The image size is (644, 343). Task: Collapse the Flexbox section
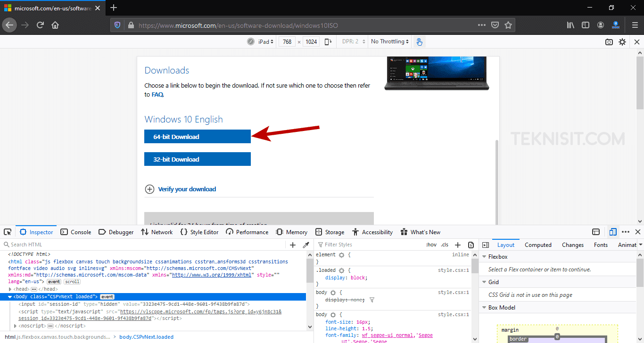484,257
